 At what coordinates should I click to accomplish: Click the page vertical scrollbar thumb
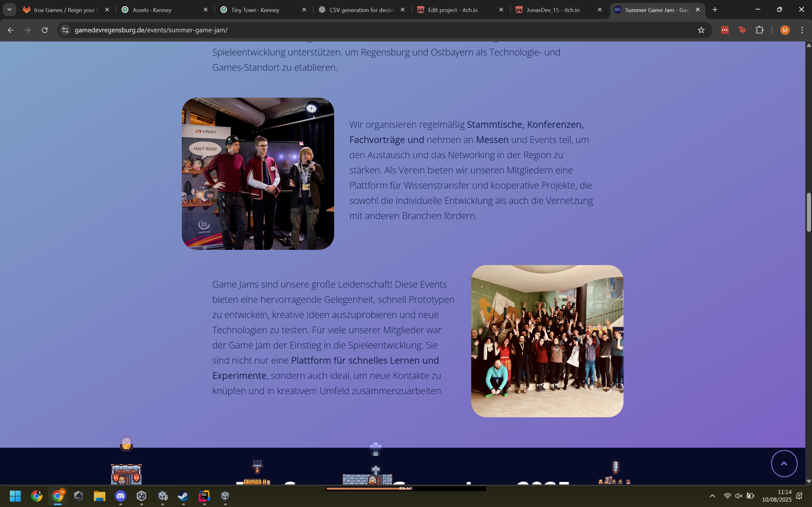[x=809, y=212]
